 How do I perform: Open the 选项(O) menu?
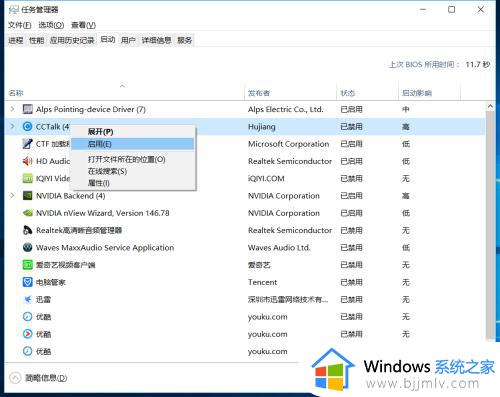51,25
